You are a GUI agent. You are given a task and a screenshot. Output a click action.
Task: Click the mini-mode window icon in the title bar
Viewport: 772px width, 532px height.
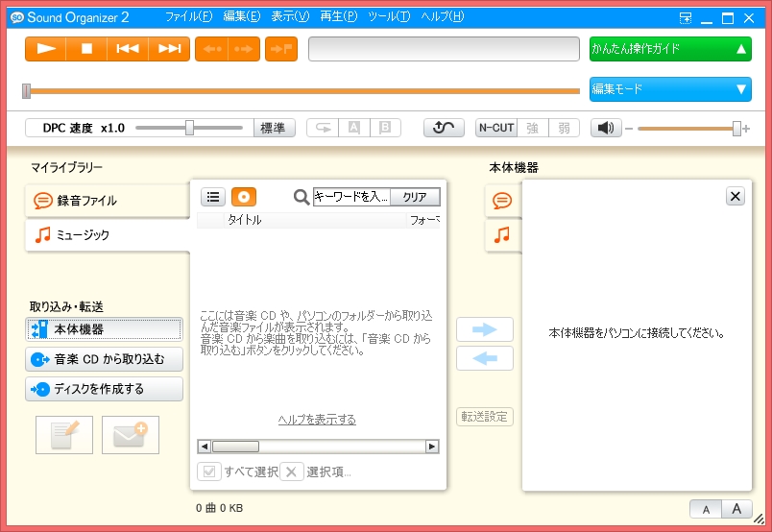686,18
